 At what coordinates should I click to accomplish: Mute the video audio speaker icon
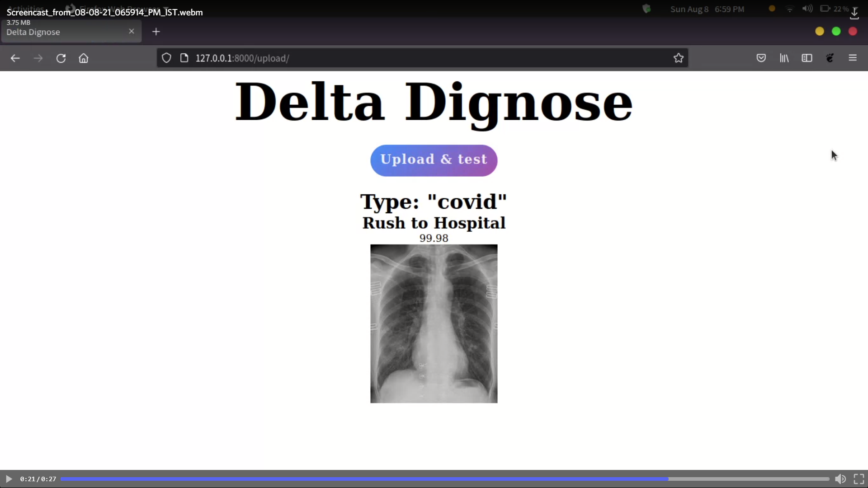tap(840, 479)
